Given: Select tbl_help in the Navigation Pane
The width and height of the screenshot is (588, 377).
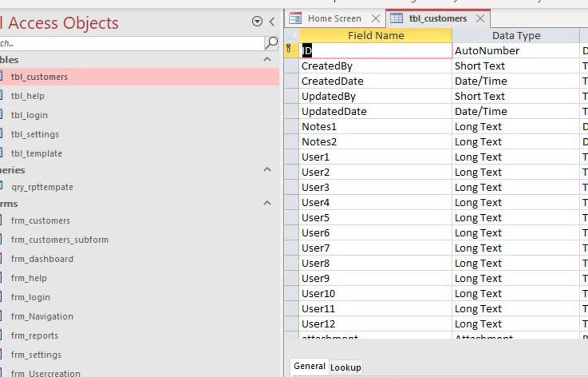Looking at the screenshot, I should pos(31,96).
